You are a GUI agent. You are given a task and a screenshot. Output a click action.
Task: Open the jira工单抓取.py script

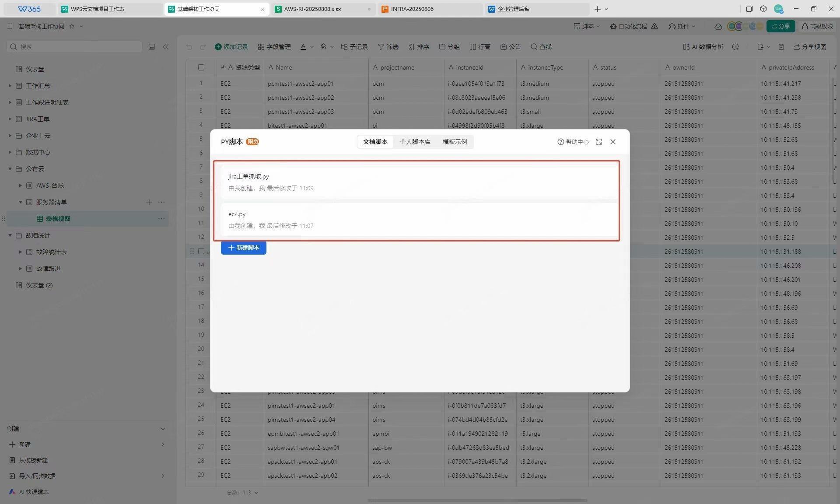[x=248, y=176]
